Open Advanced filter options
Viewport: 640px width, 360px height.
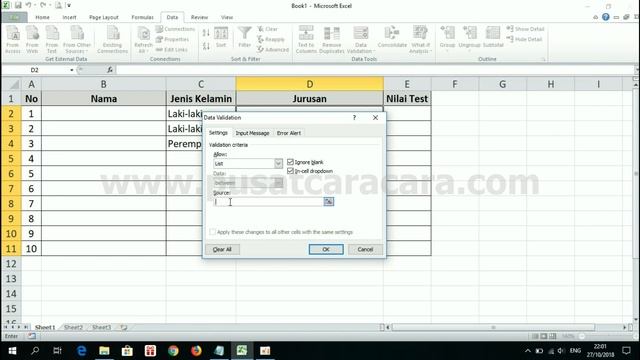(x=273, y=49)
